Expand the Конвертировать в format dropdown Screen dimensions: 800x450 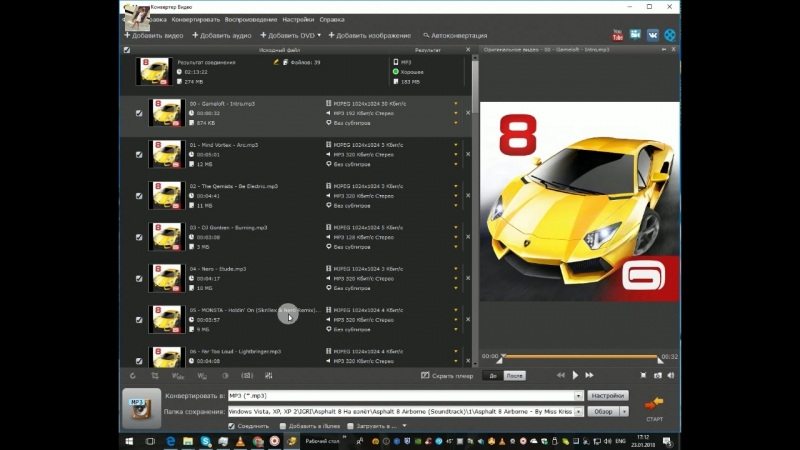pos(580,396)
